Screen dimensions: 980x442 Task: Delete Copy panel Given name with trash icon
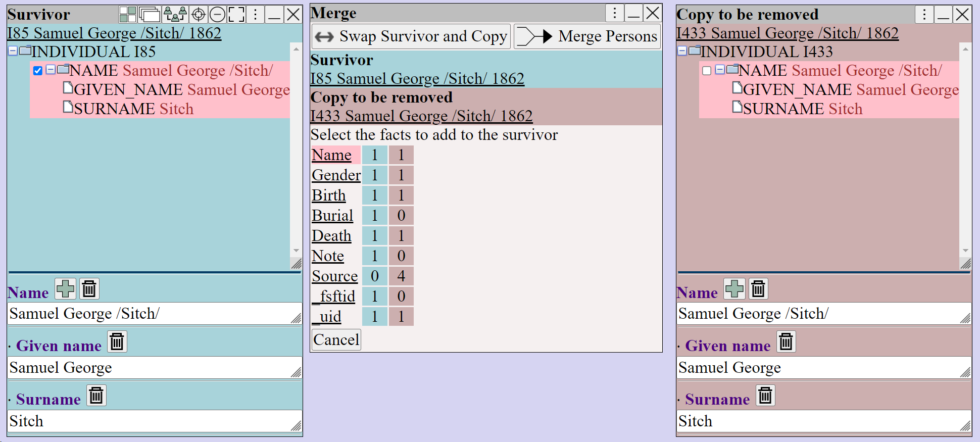tap(786, 342)
